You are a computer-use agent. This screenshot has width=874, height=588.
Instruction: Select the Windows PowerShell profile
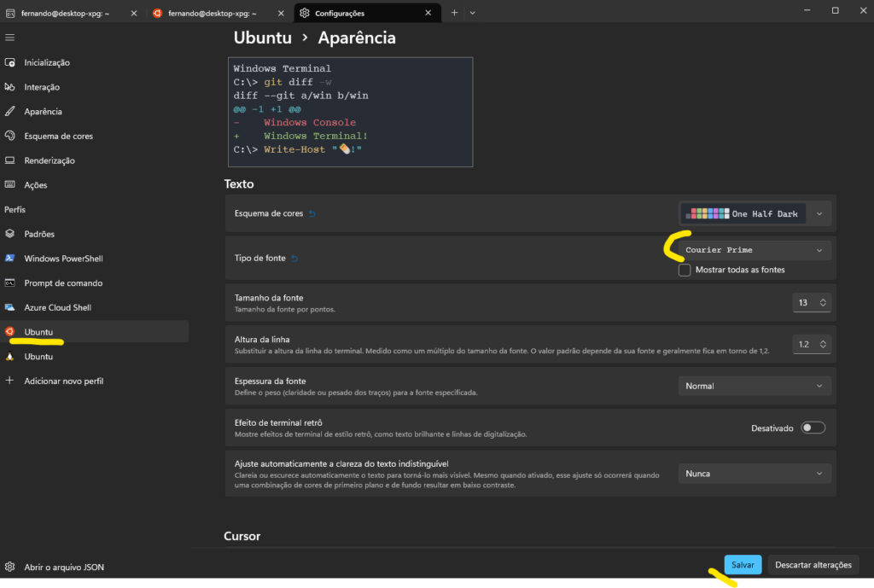point(63,259)
